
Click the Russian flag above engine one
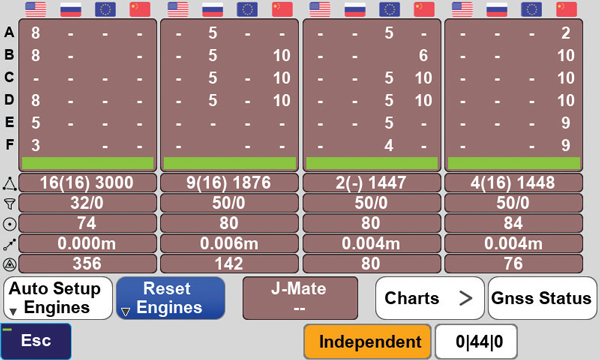71,10
